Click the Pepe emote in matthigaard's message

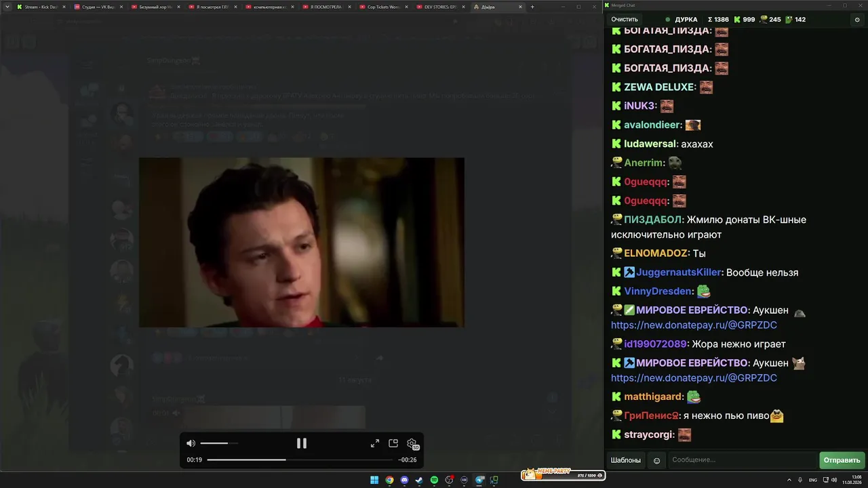point(694,397)
